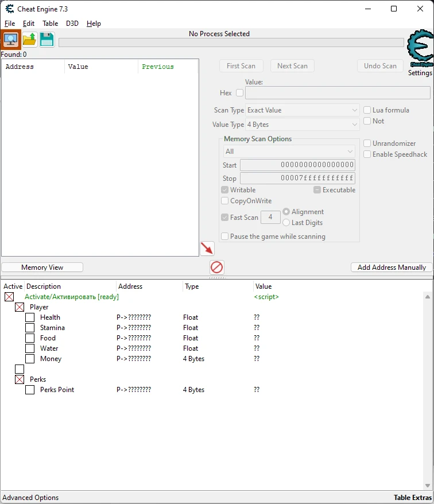This screenshot has height=504, width=434.
Task: Enable the Not checkbox
Action: coord(367,121)
